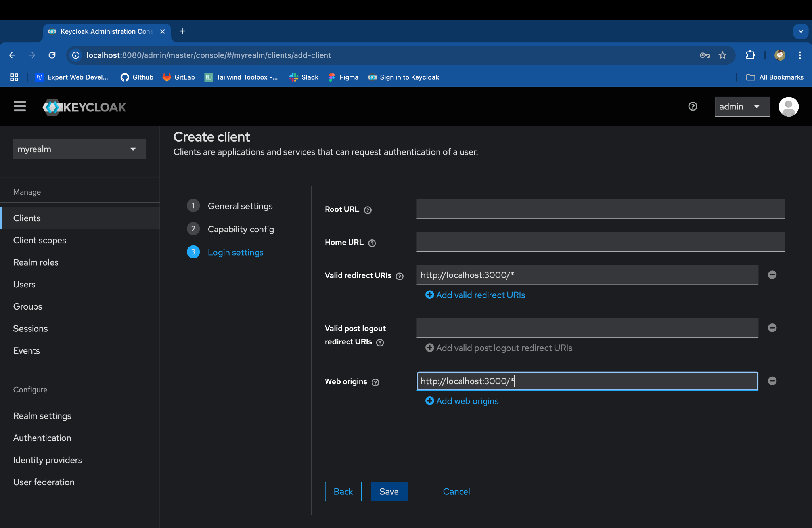
Task: Open the hamburger navigation menu icon
Action: coord(20,107)
